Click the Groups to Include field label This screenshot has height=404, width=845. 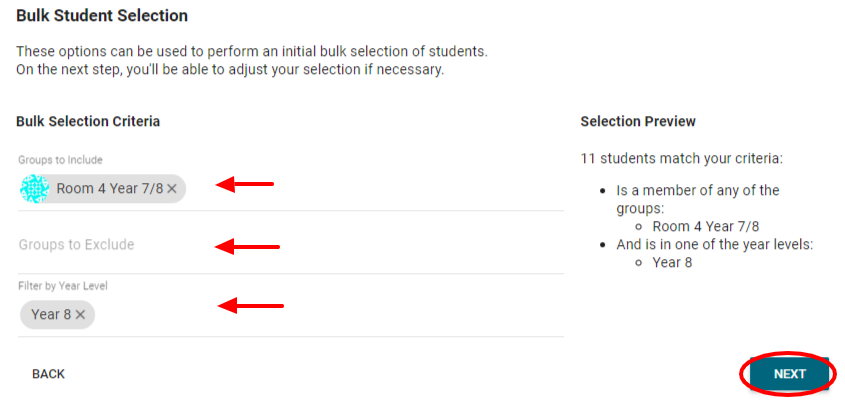[x=60, y=160]
